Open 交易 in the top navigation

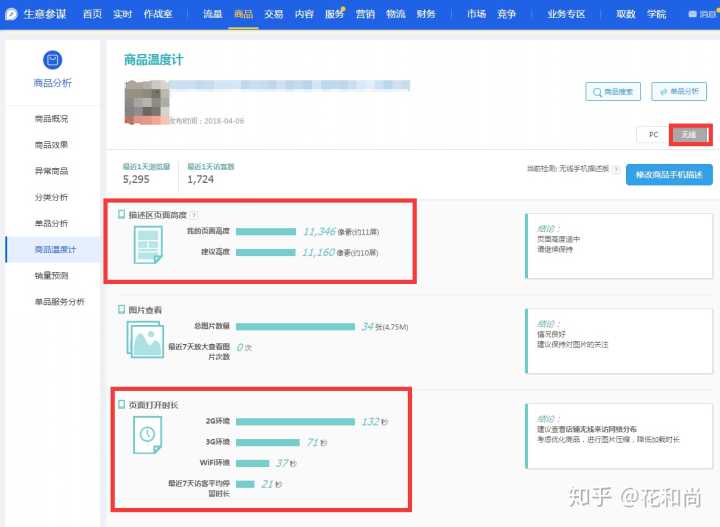tap(274, 14)
